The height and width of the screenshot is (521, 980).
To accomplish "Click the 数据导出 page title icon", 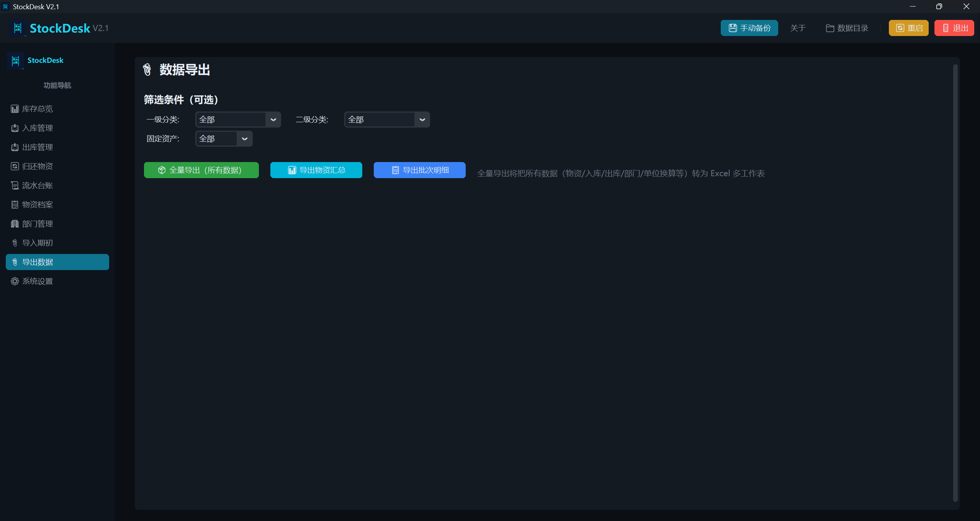I will [147, 70].
